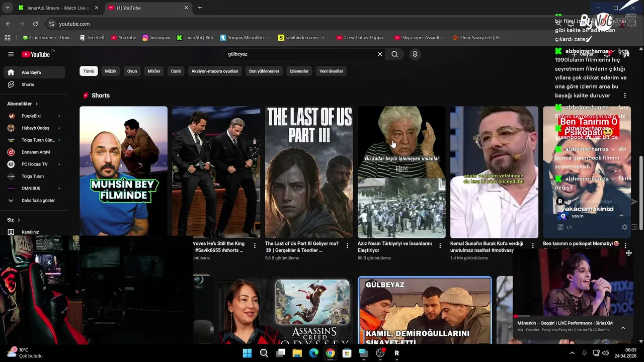The width and height of the screenshot is (644, 362).
Task: Click the gülbeyaz search input field
Action: click(300, 54)
